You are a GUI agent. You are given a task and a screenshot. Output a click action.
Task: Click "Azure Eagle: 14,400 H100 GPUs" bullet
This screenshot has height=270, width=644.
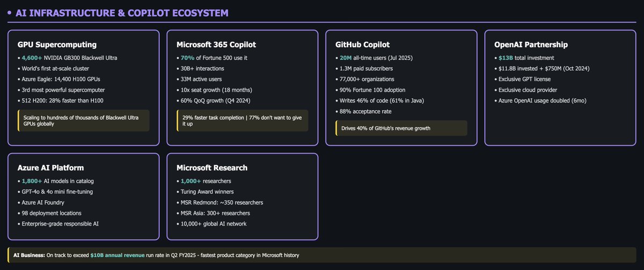click(60, 79)
